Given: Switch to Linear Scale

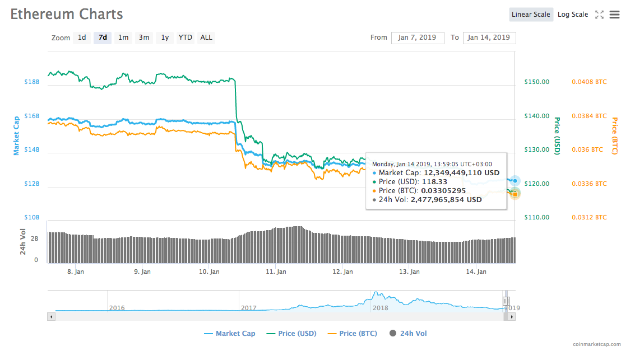Looking at the screenshot, I should pyautogui.click(x=531, y=15).
